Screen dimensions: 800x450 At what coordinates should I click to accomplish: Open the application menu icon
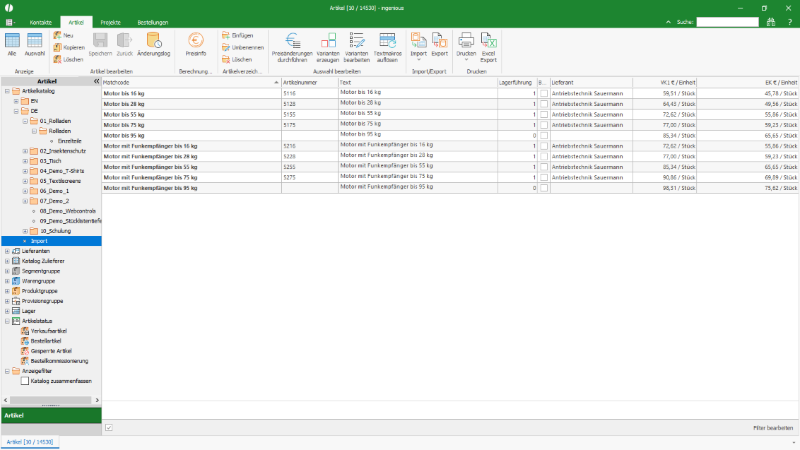click(10, 22)
